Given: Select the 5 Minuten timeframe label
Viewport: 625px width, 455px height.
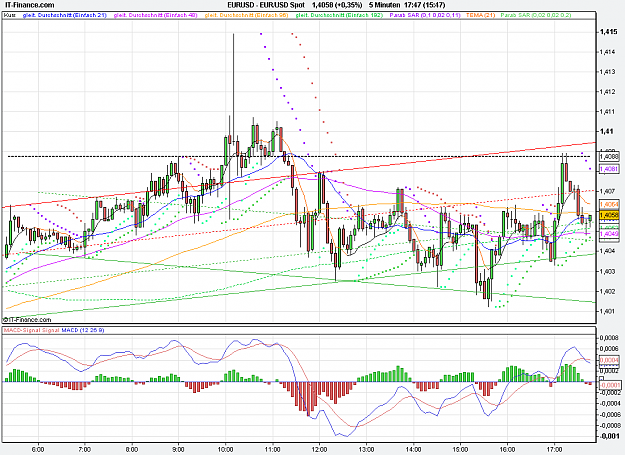Looking at the screenshot, I should point(384,5).
